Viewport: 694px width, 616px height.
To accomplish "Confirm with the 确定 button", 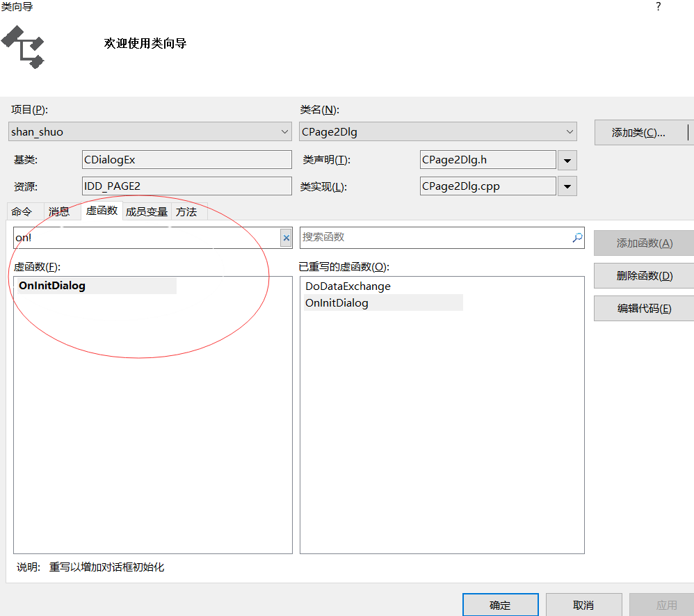I will click(500, 605).
